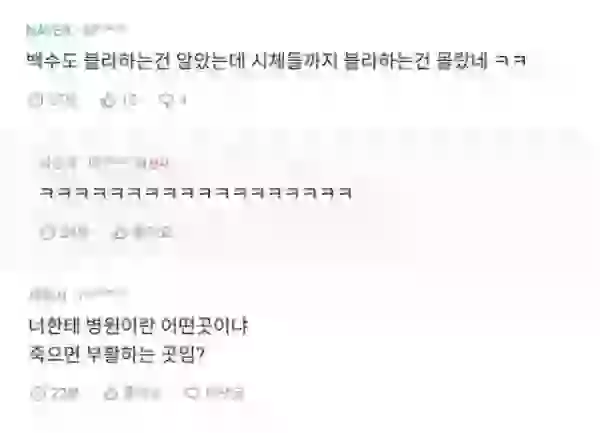
Task: Select the comment text starting with 백수도
Action: point(276,60)
